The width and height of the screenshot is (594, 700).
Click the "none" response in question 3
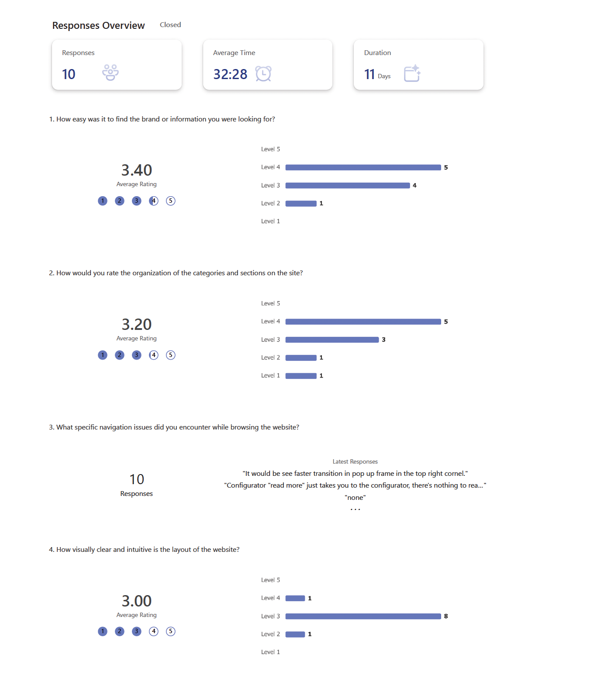[355, 498]
